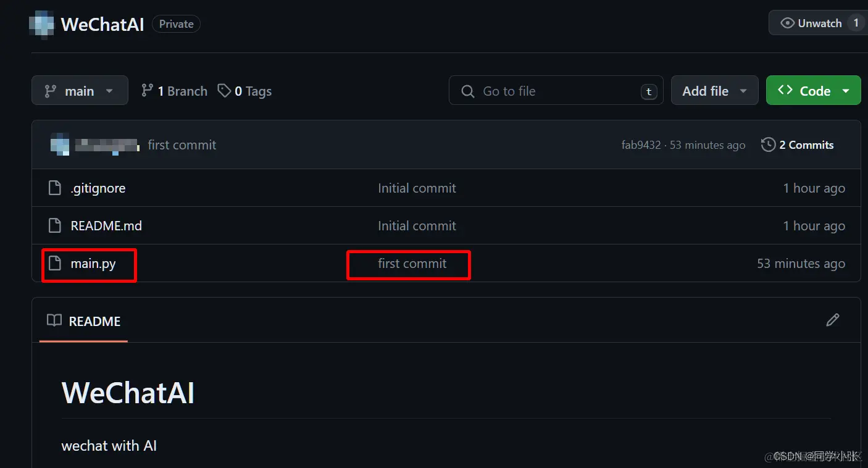Click the branch icon next to 1 Branch
868x468 pixels.
pyautogui.click(x=147, y=91)
